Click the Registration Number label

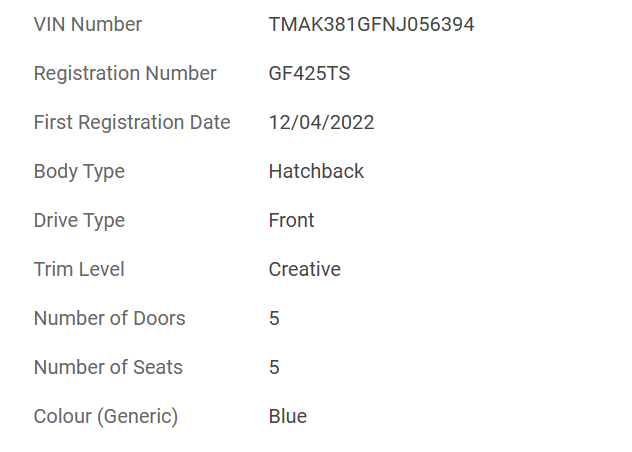(x=125, y=74)
